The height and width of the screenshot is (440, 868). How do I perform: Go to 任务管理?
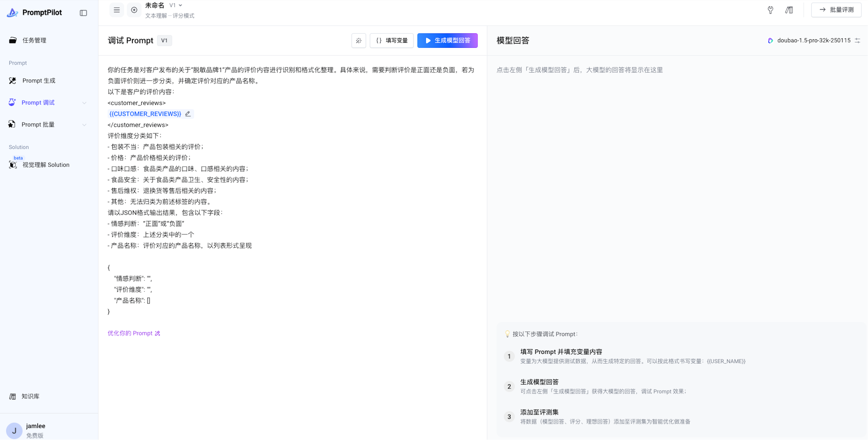pyautogui.click(x=34, y=41)
